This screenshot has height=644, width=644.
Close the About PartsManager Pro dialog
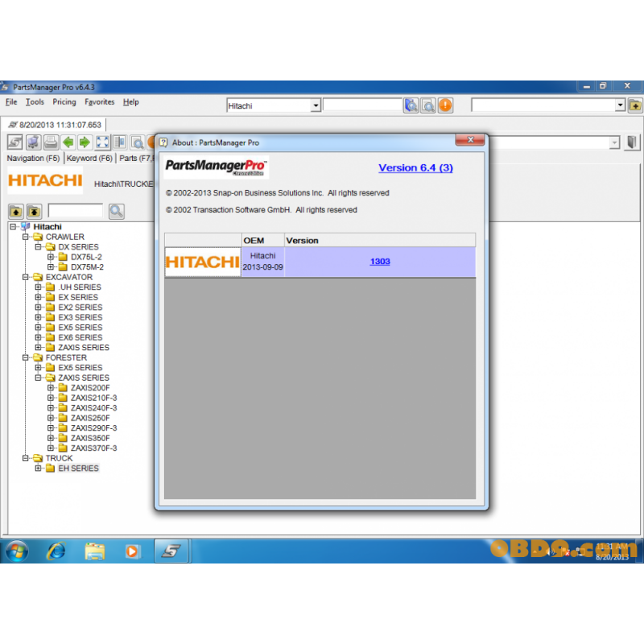tap(470, 140)
